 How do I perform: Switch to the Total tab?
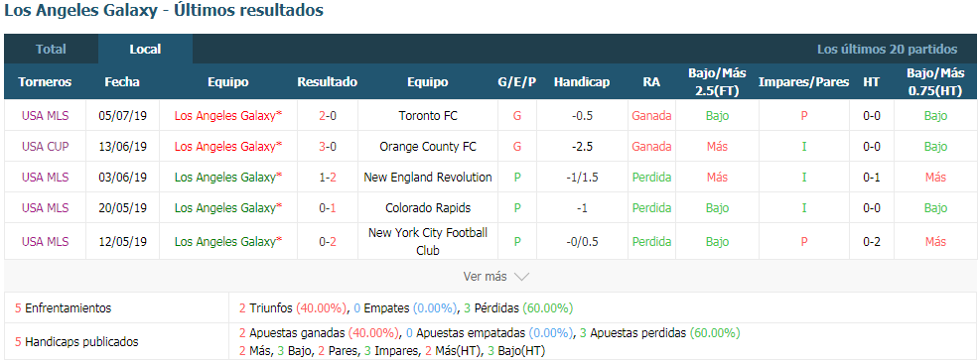tap(51, 49)
